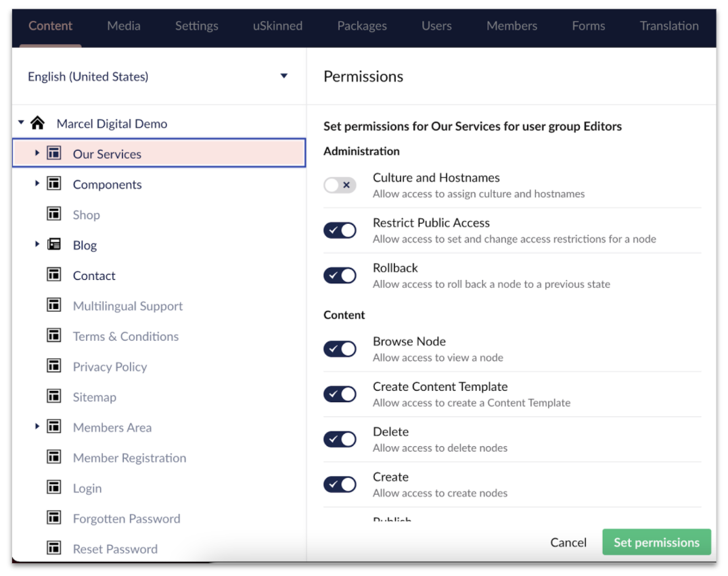Open the English (United States) language dropdown
Viewport: 728px width, 576px height.
[x=284, y=76]
